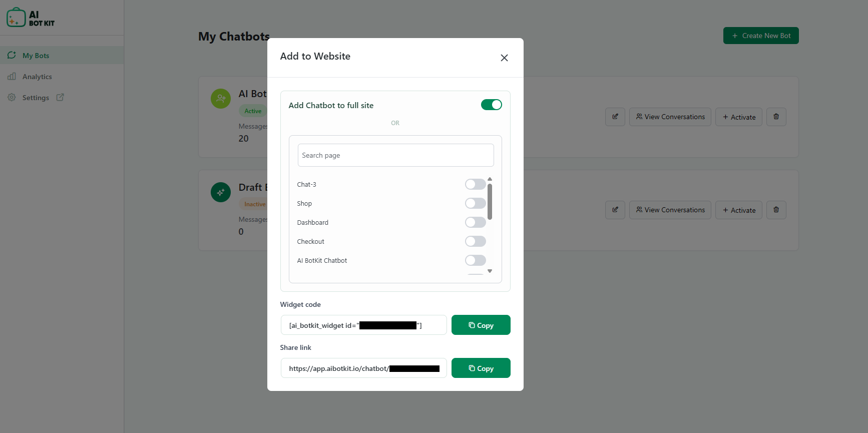The height and width of the screenshot is (433, 868).
Task: Click the trash icon on the AI Bot card
Action: pyautogui.click(x=776, y=117)
